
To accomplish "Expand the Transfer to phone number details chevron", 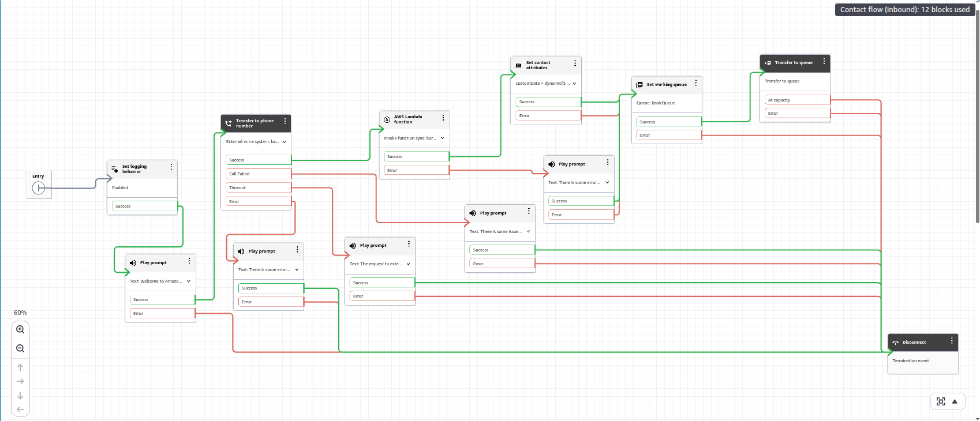I will coord(285,141).
